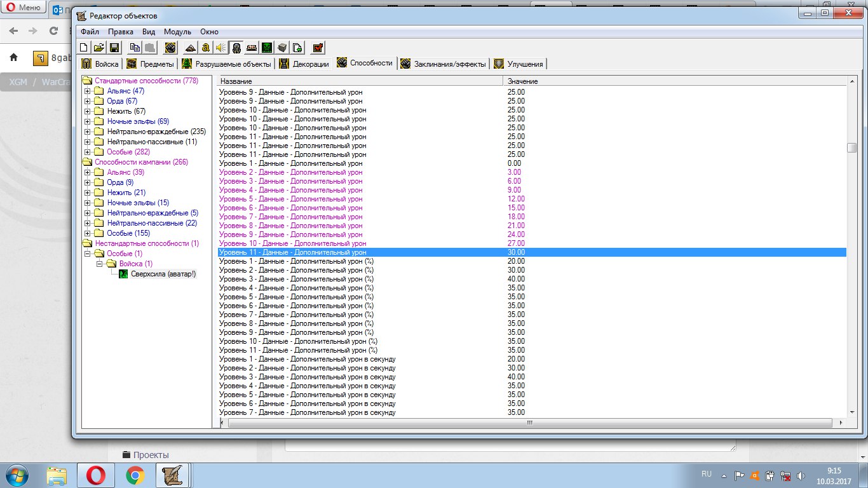Viewport: 868px width, 488px height.
Task: Open the Правка menu
Action: 121,32
